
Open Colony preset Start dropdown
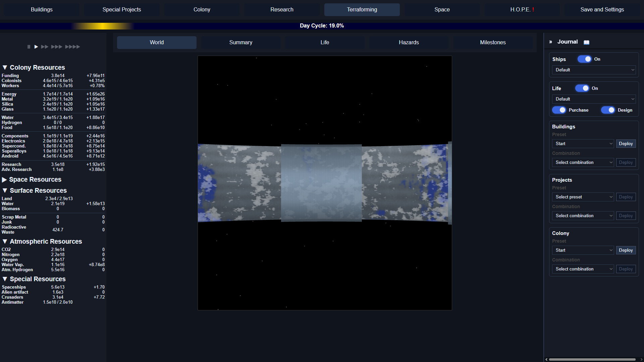coord(583,250)
